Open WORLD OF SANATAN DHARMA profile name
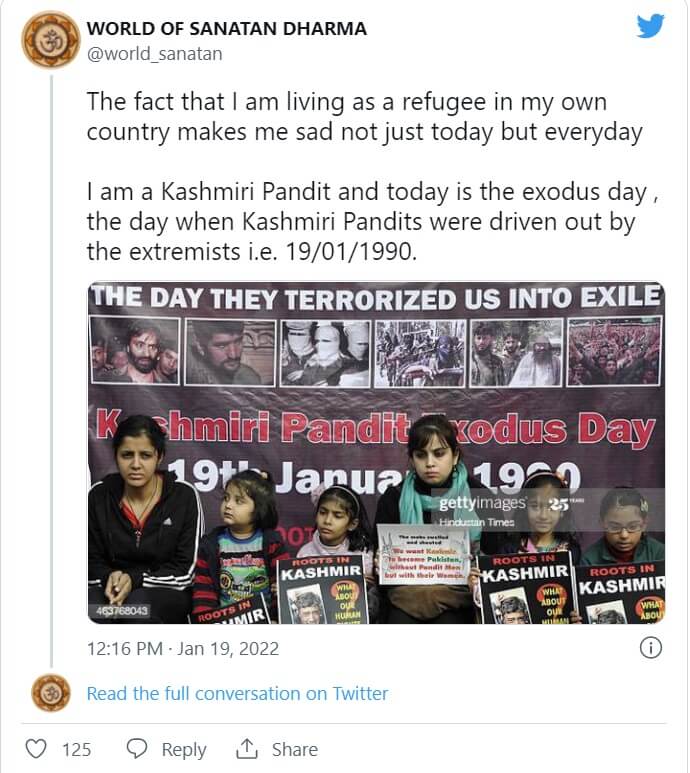Screen dimensions: 690x773 coord(227,29)
